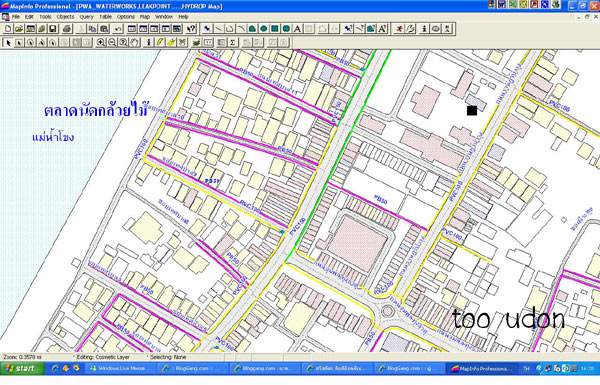The width and height of the screenshot is (600, 385).
Task: Open the Options menu
Action: (x=126, y=17)
